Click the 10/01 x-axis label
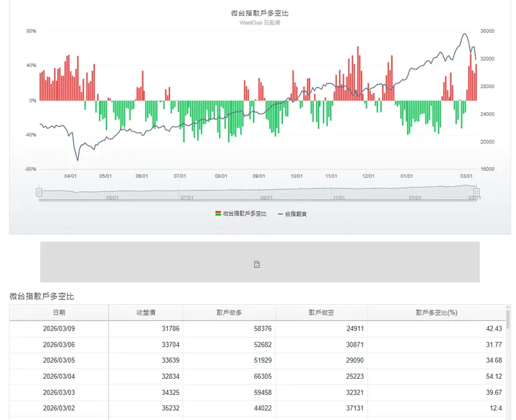Image resolution: width=516 pixels, height=420 pixels. pyautogui.click(x=296, y=176)
